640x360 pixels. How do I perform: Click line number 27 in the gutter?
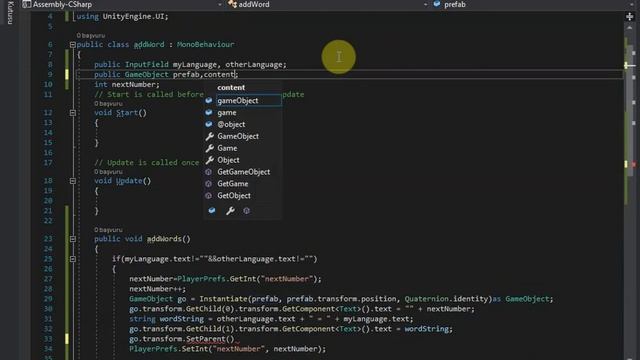tap(48, 279)
